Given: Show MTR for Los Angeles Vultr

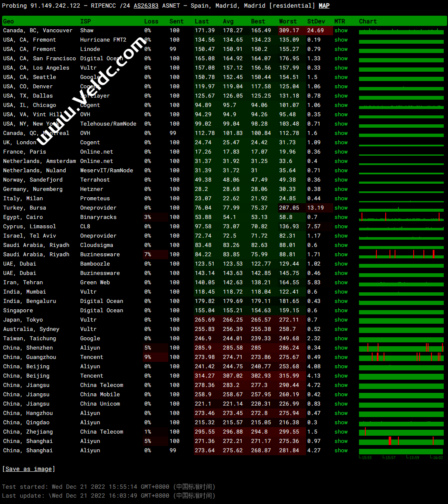Looking at the screenshot, I should coord(341,68).
